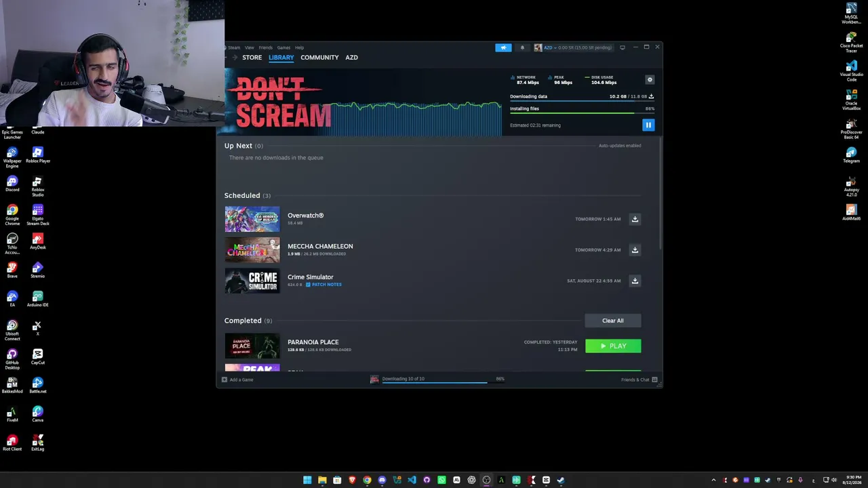Click the downloads list scrollbar
The image size is (868, 488).
click(660, 193)
